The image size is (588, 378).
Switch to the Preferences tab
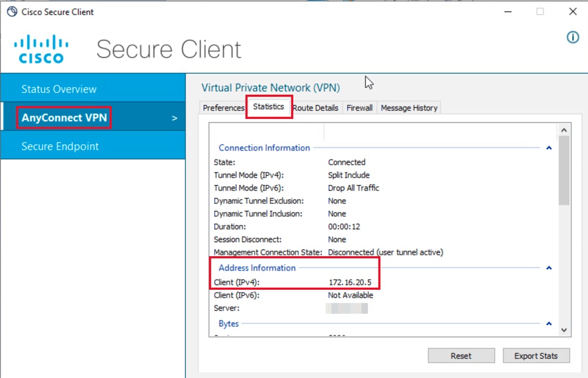tap(223, 108)
